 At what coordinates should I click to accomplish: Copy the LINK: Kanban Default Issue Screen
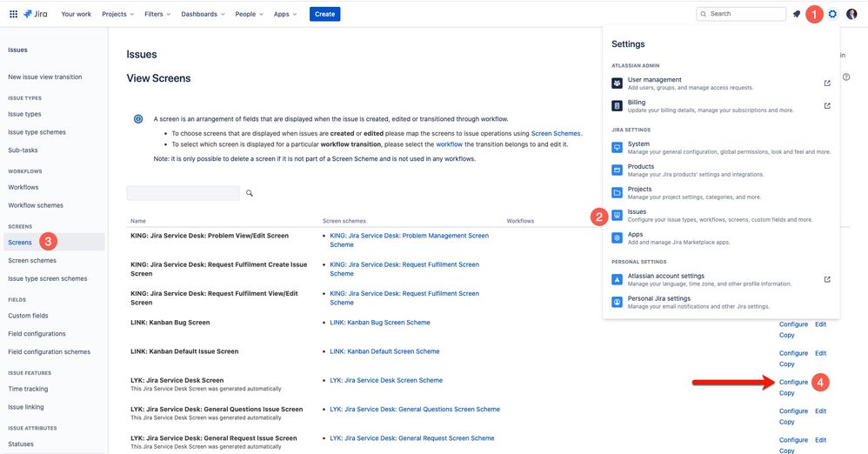(786, 364)
